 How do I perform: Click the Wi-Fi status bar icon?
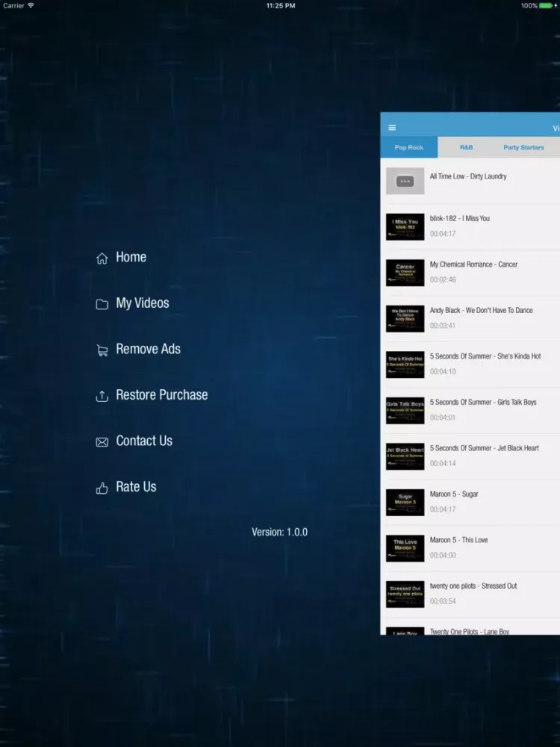click(31, 5)
